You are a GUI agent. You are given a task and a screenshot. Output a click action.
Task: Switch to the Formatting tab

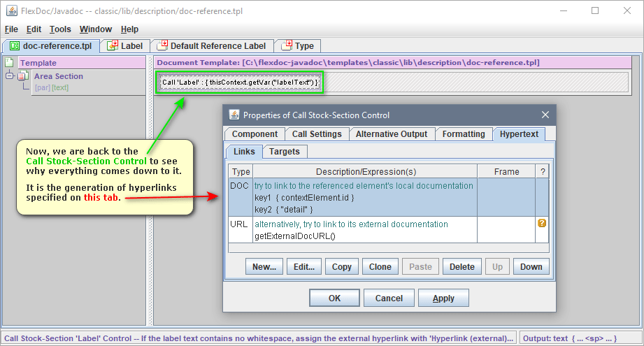pyautogui.click(x=464, y=134)
